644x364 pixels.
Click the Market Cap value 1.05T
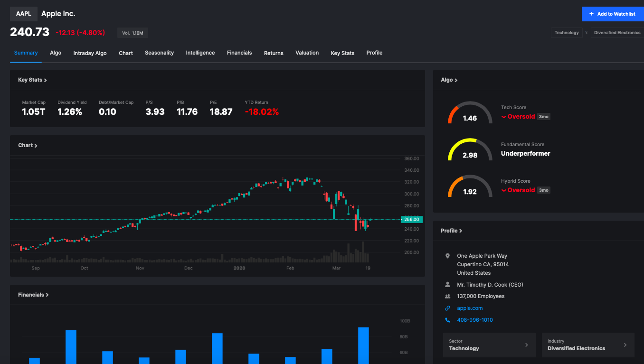coord(34,112)
